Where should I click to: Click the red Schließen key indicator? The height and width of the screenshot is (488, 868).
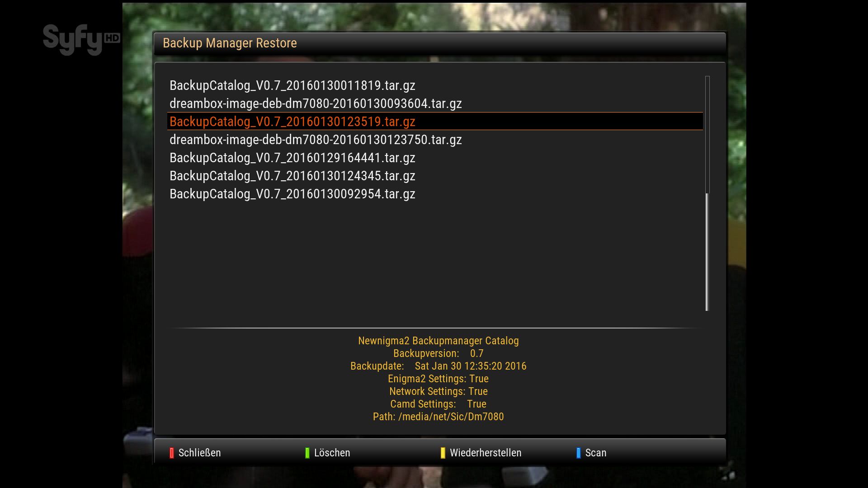[x=171, y=453]
